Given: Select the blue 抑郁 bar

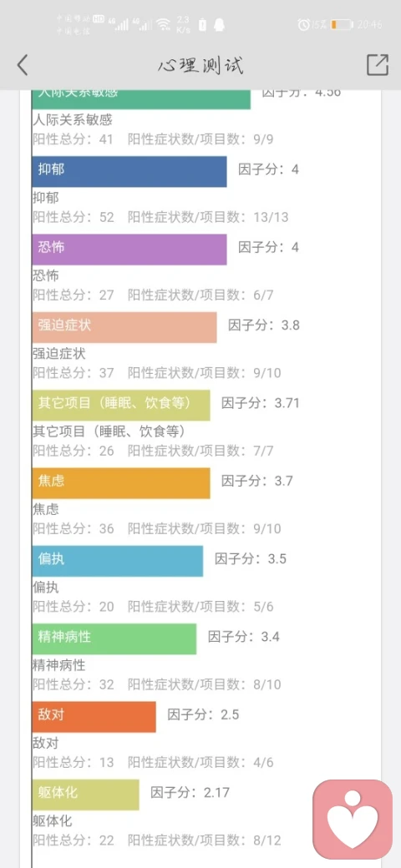Looking at the screenshot, I should [x=129, y=171].
